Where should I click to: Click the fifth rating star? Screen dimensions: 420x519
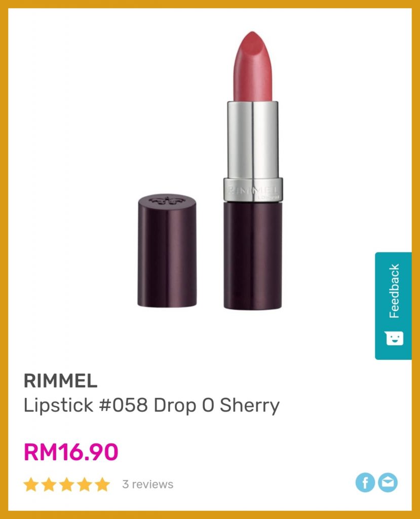tap(103, 484)
